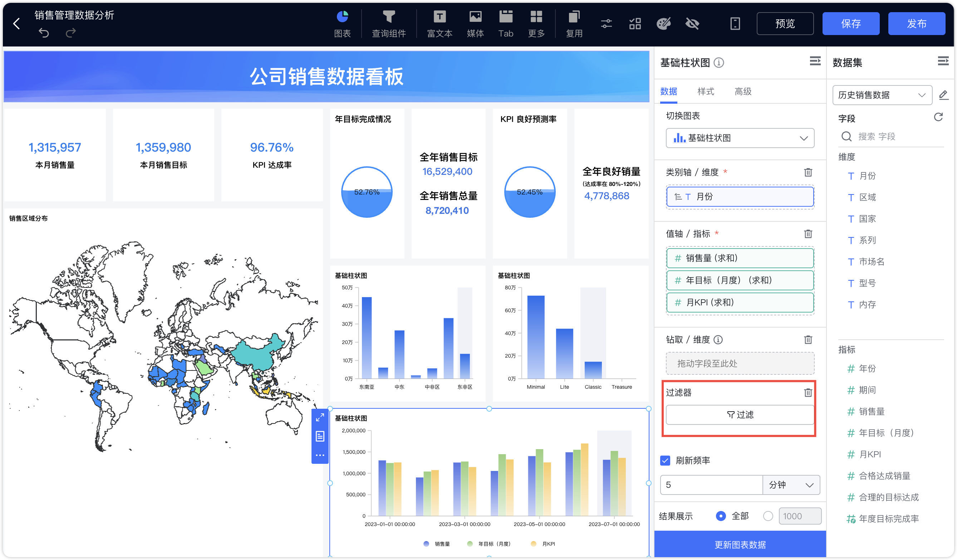Viewport: 957px width, 560px height.
Task: Collapse the 数据集 panel
Action: [943, 61]
